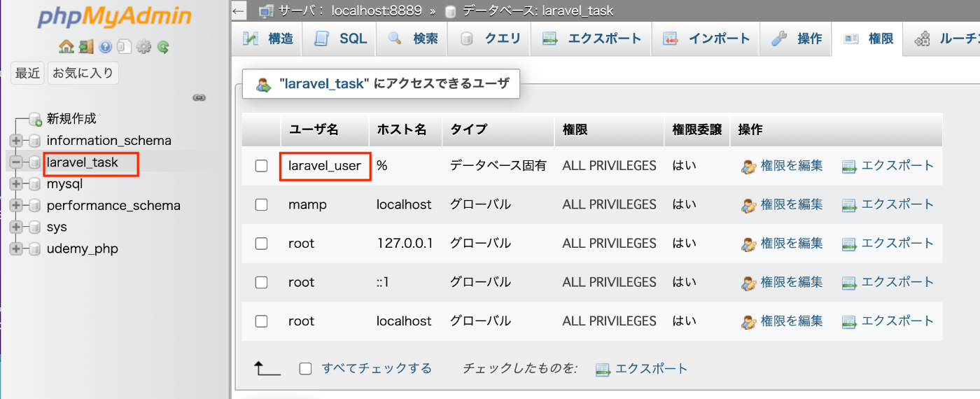This screenshot has width=980, height=399.
Task: Click the chain link icon in sidebar
Action: (x=199, y=98)
